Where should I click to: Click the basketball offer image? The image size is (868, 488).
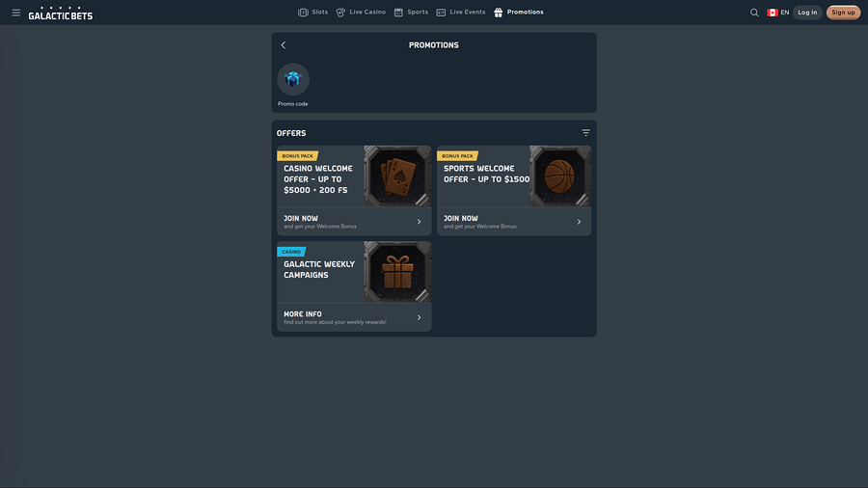click(558, 176)
